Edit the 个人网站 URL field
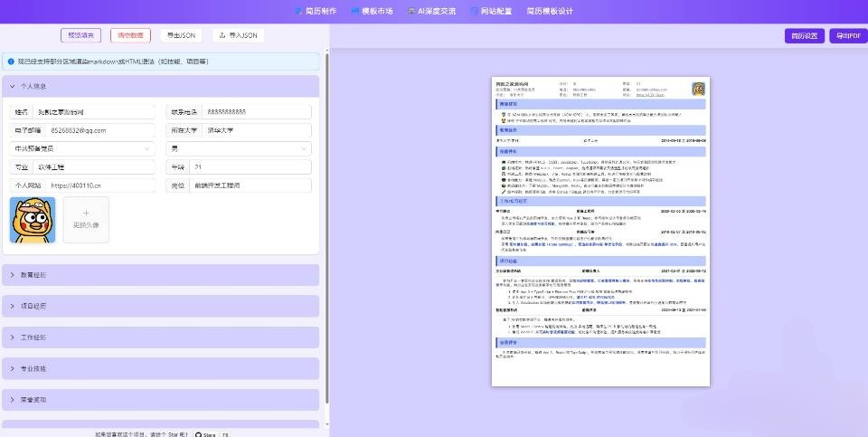Image resolution: width=868 pixels, height=437 pixels. coord(100,185)
